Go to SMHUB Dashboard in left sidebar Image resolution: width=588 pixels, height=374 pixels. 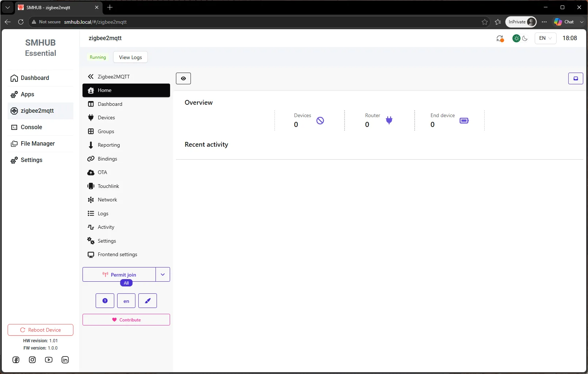tap(41, 78)
